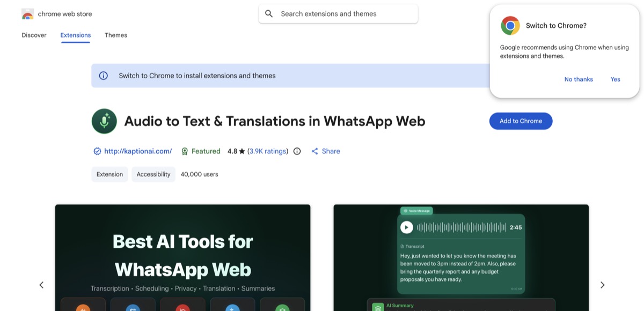This screenshot has width=644, height=311.
Task: Click the 4.8 star rating text
Action: 236,151
